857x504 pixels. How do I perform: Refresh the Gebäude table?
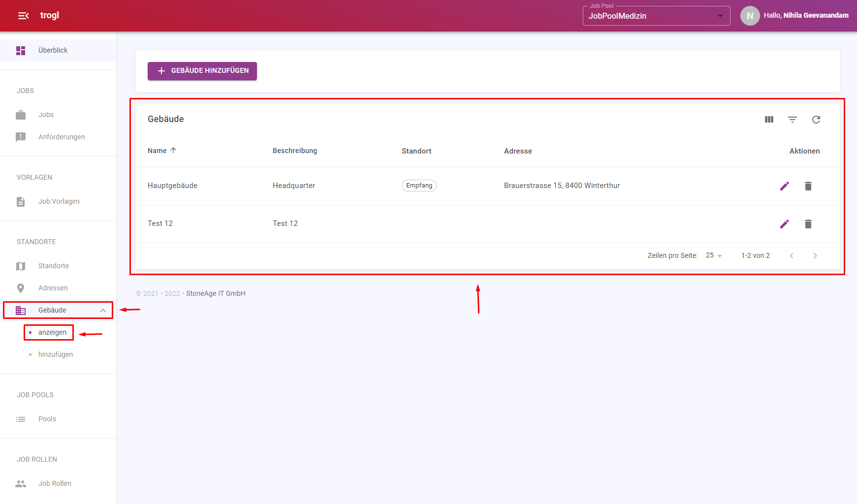tap(816, 119)
